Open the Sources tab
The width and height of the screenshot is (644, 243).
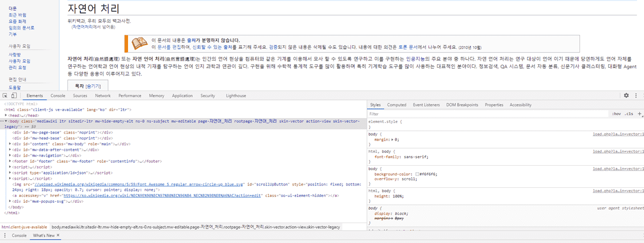[80, 95]
